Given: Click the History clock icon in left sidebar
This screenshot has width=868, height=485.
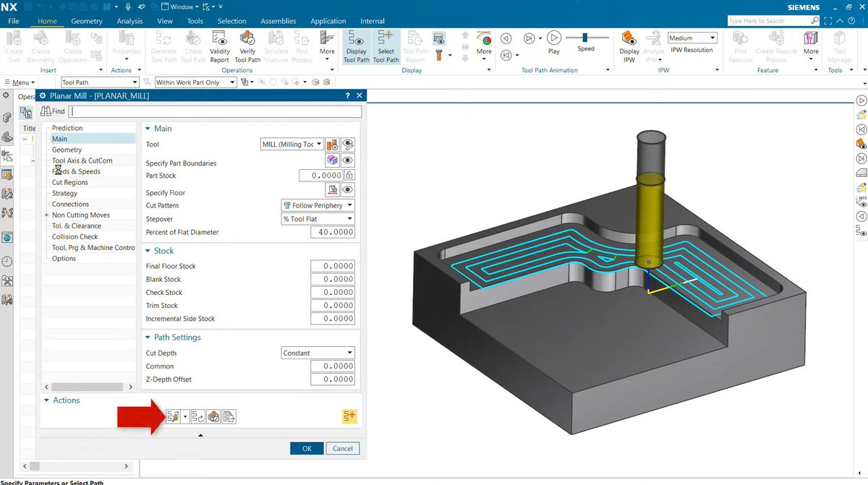Looking at the screenshot, I should click(x=7, y=262).
